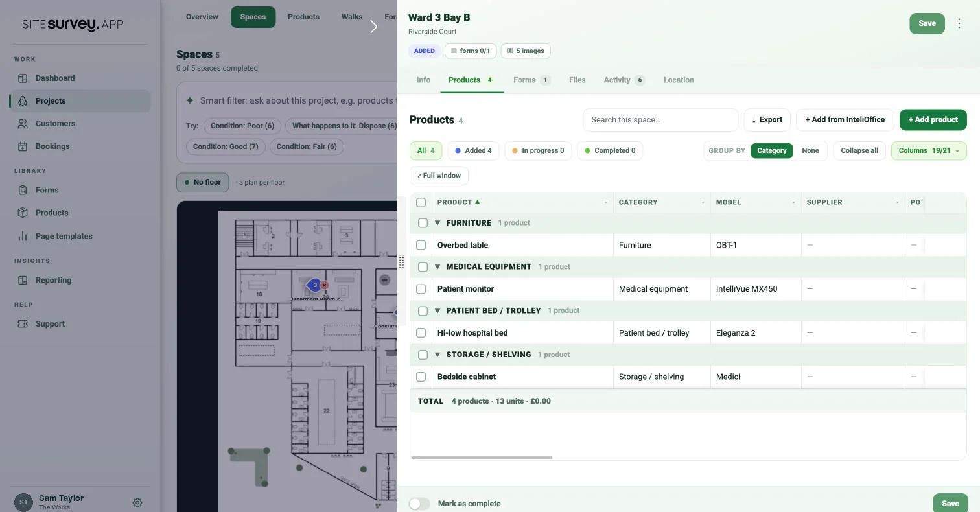Collapse the Furniture group triangle
This screenshot has height=512, width=980.
(437, 223)
